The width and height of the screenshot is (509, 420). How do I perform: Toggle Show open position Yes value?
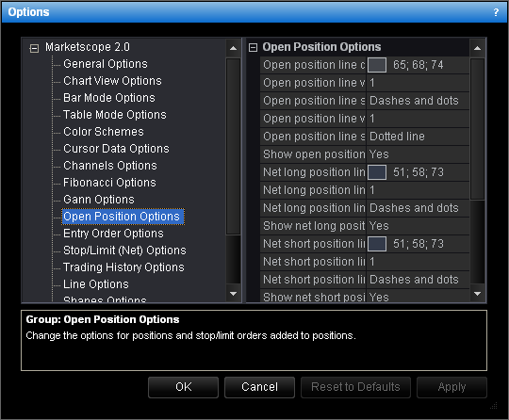point(418,154)
